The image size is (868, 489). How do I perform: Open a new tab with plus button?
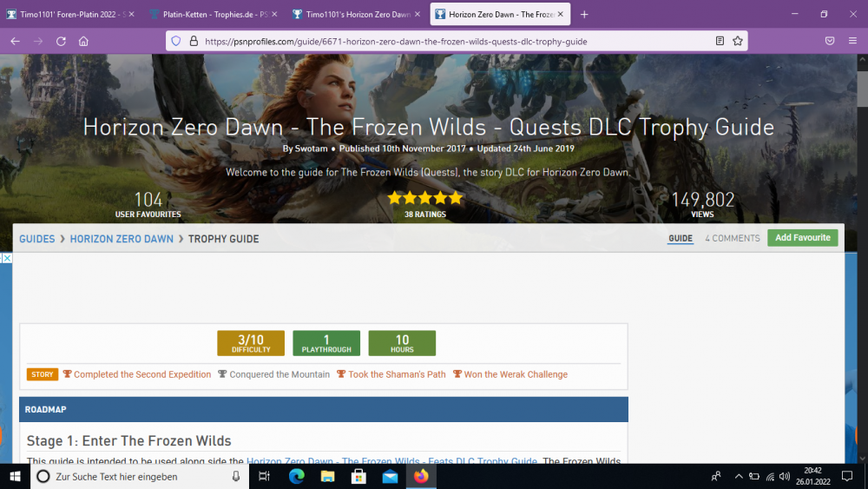(x=584, y=15)
